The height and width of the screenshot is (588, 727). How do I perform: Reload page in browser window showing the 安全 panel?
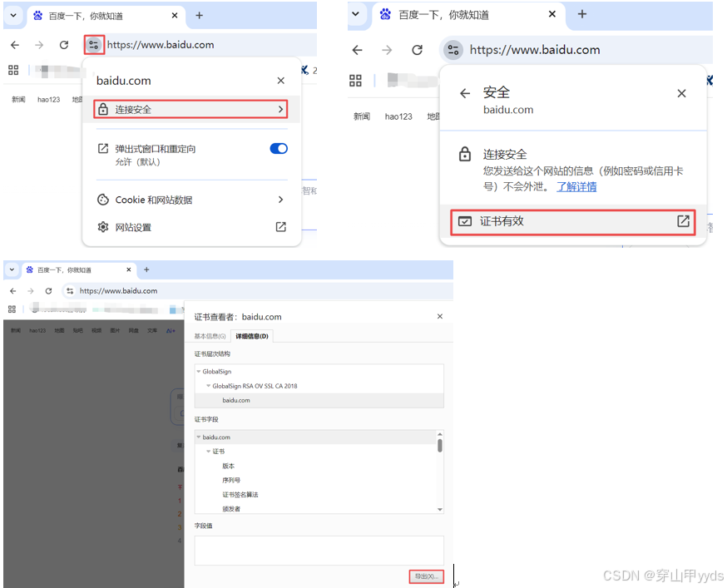[418, 50]
